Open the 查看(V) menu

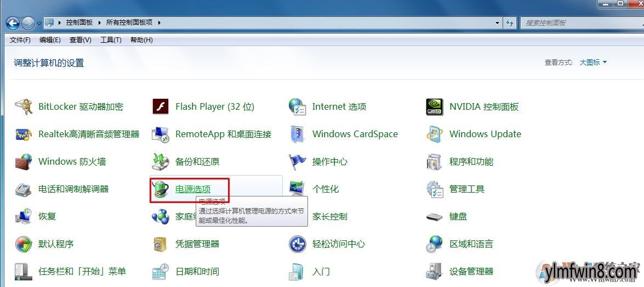(80, 40)
